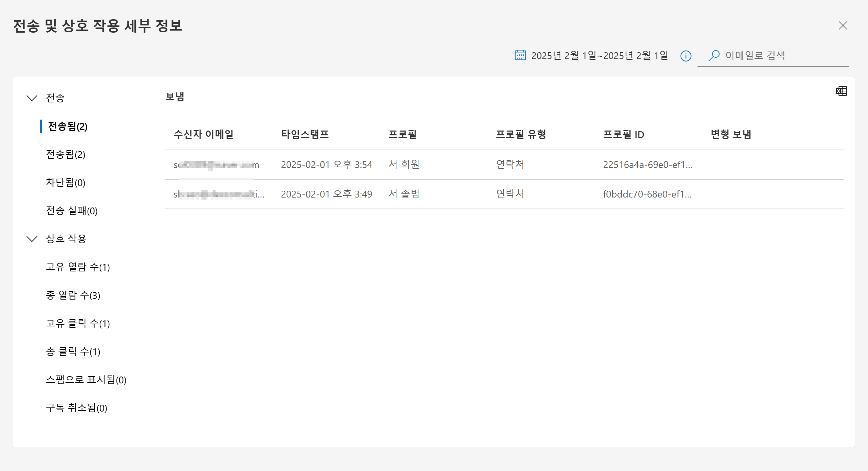The image size is (868, 471).
Task: Open the calendar date picker icon
Action: pyautogui.click(x=520, y=55)
